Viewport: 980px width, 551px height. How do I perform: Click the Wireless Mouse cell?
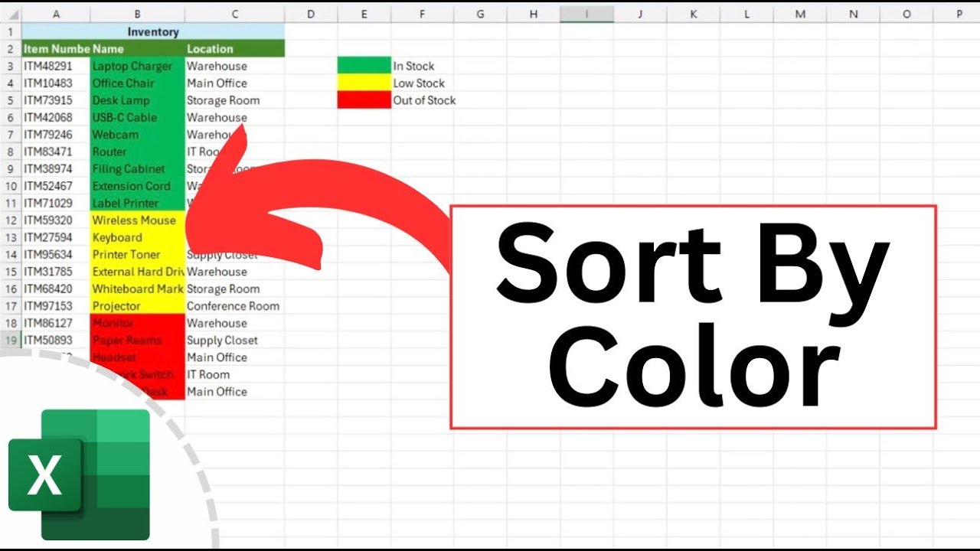pos(137,220)
